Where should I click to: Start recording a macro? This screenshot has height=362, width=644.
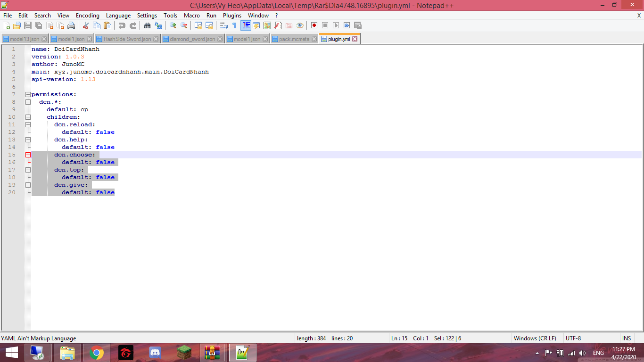pos(314,25)
